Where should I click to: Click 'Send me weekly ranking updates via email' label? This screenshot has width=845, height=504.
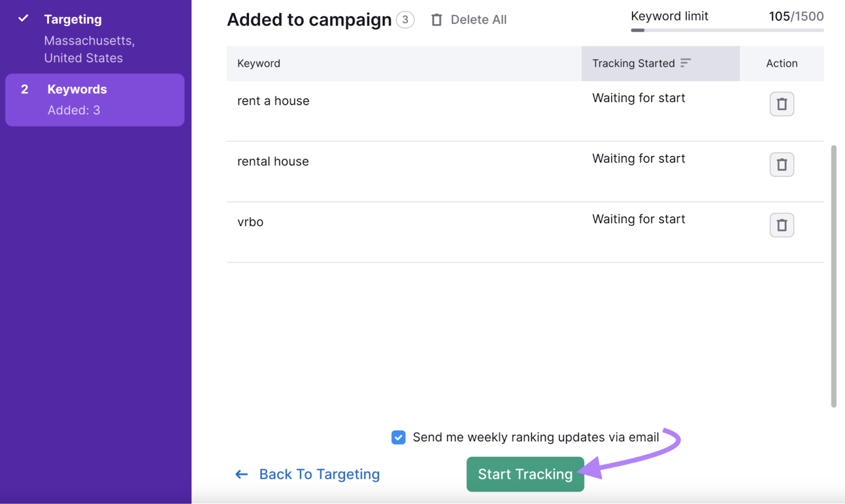click(x=536, y=438)
